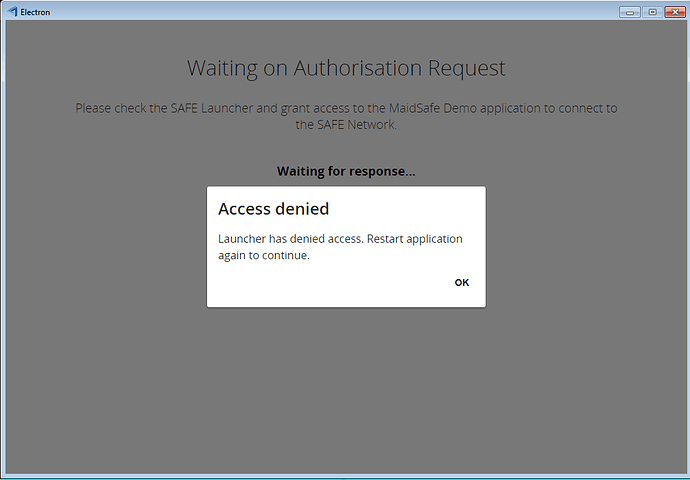This screenshot has height=480, width=690.
Task: Click the 'Waiting for response...' status text
Action: click(346, 171)
